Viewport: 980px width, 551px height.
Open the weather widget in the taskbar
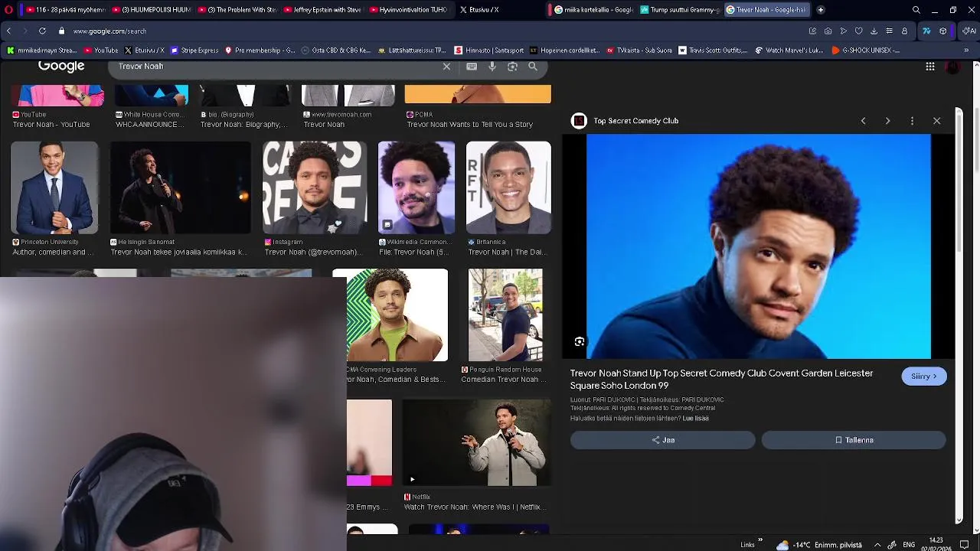click(x=818, y=545)
